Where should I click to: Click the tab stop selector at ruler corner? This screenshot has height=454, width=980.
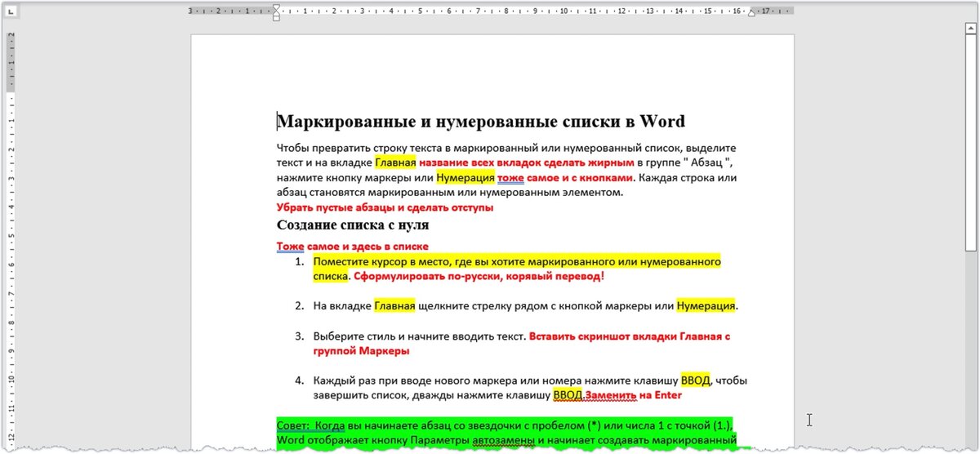10,11
